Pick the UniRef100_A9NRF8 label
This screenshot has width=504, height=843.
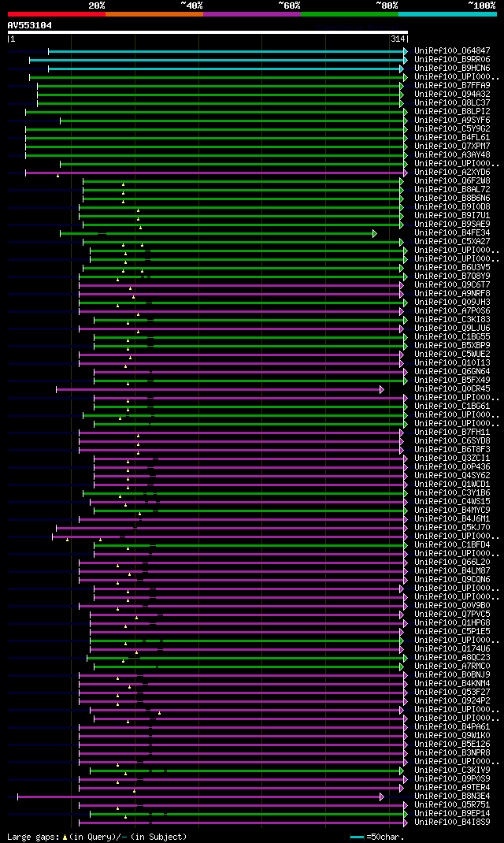(452, 294)
